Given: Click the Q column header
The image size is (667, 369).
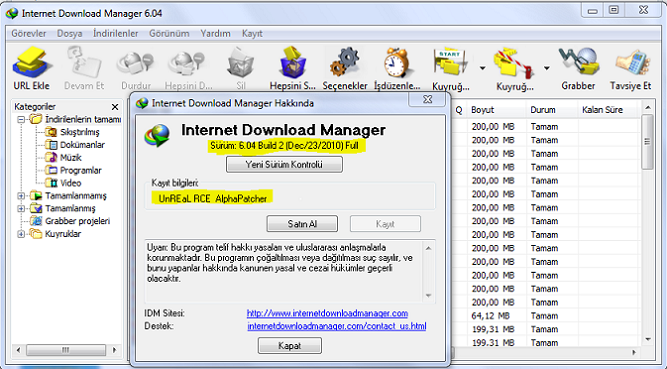Looking at the screenshot, I should 459,110.
